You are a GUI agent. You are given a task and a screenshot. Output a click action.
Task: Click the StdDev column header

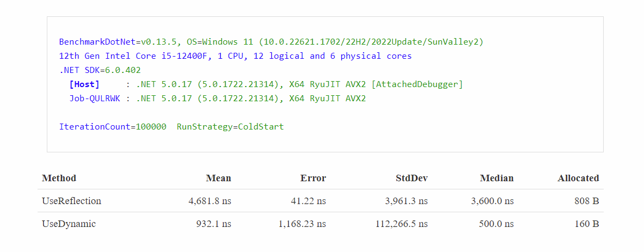click(x=412, y=178)
